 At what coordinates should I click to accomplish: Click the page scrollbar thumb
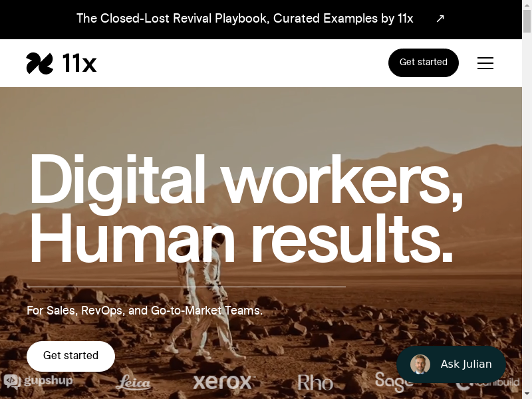point(527,21)
